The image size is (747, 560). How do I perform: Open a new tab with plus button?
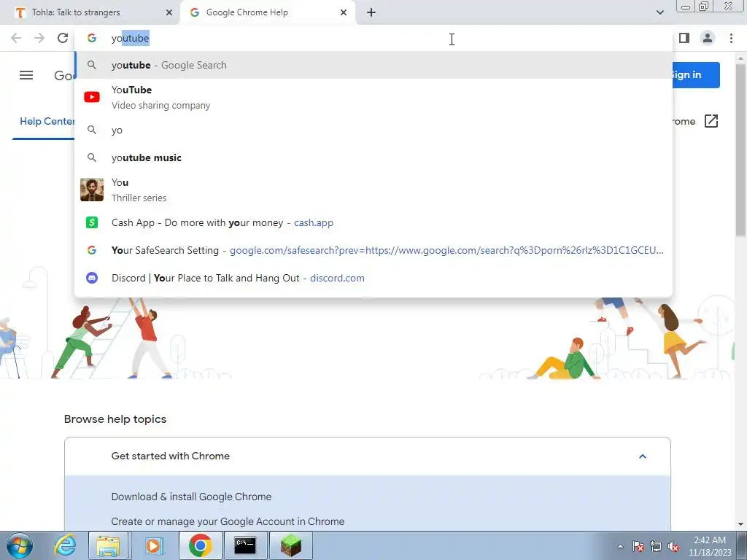371,12
